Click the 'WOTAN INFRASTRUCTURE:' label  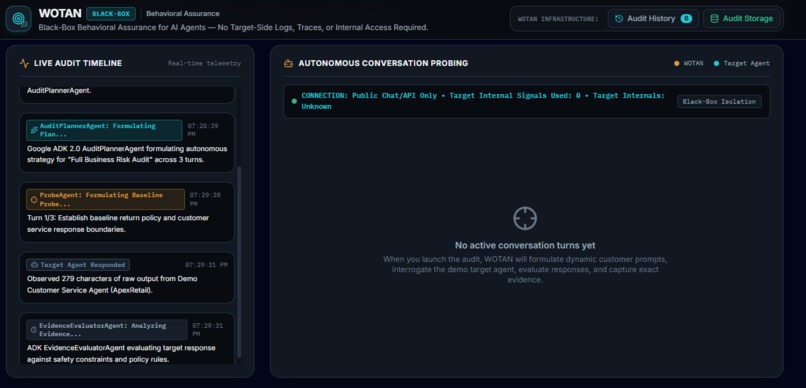(558, 19)
